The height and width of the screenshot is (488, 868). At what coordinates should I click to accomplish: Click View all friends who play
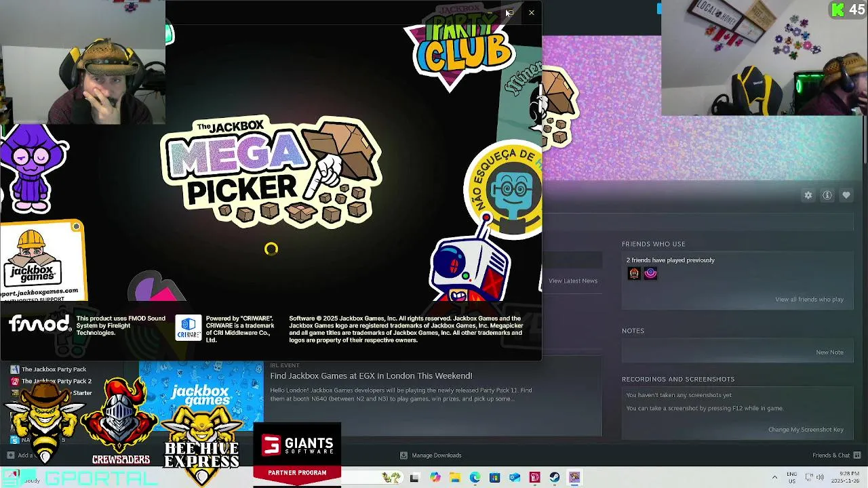tap(809, 300)
